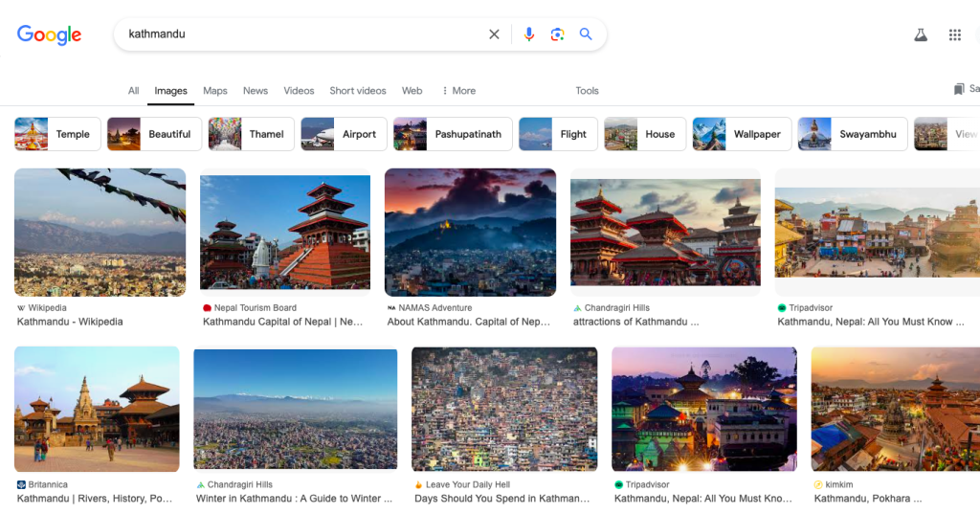Open the Web tab
This screenshot has height=514, width=980.
tap(412, 91)
